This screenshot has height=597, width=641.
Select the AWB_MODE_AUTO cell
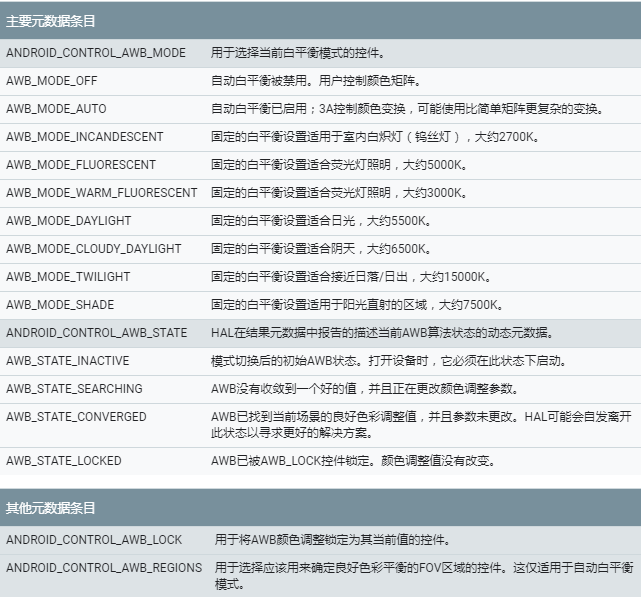[56, 109]
